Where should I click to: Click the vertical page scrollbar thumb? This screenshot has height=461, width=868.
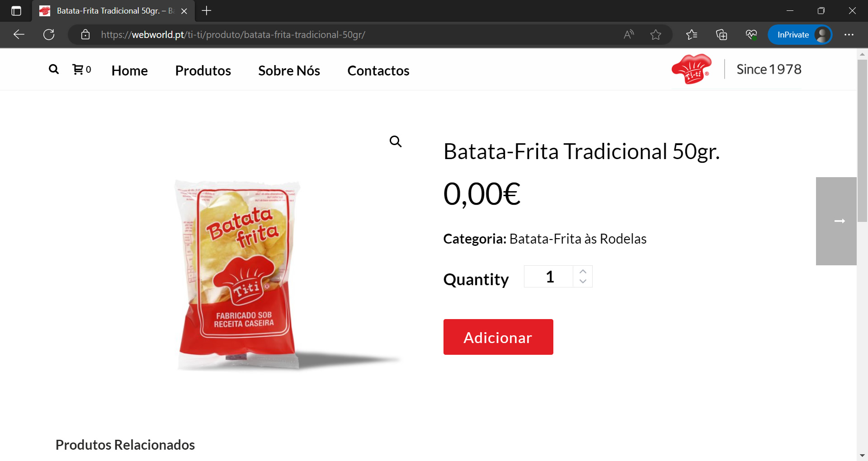862,140
